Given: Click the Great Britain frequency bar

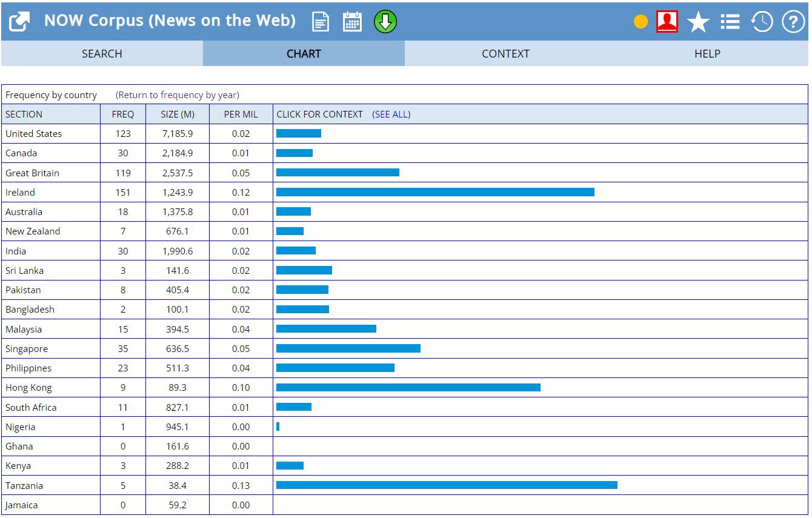Looking at the screenshot, I should pos(338,173).
